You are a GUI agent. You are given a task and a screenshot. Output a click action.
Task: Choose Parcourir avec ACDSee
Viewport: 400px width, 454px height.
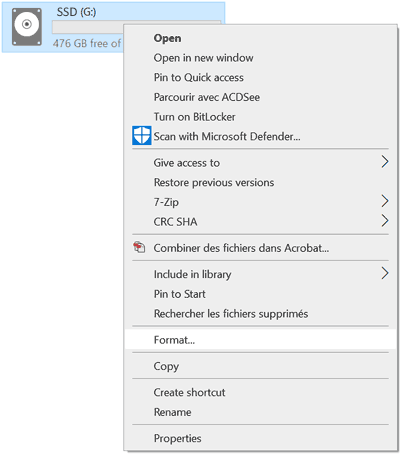coord(260,97)
